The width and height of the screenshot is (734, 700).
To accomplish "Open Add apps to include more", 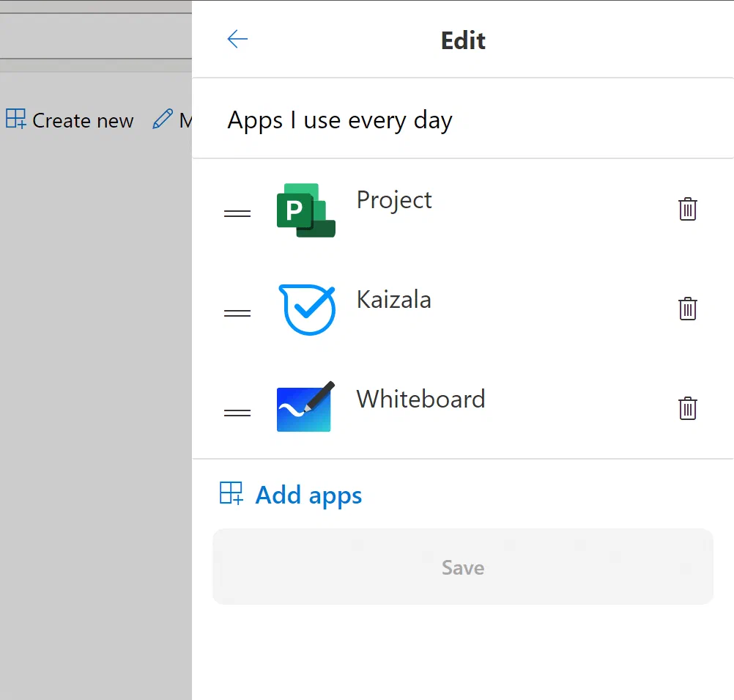I will pos(291,494).
